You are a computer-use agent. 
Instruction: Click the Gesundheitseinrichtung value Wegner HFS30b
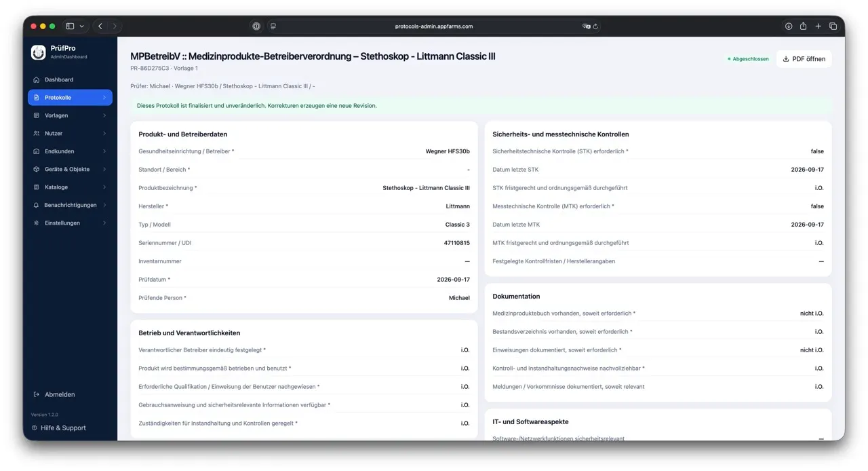[x=448, y=151]
